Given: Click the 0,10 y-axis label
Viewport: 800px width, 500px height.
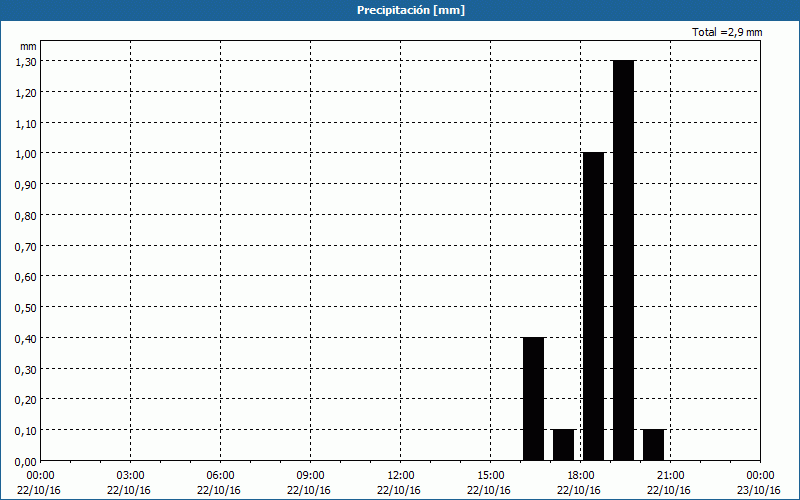Looking at the screenshot, I should (26, 431).
